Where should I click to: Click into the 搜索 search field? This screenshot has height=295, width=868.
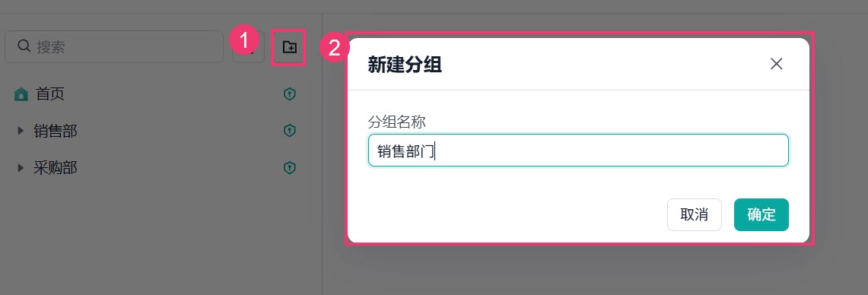(114, 46)
